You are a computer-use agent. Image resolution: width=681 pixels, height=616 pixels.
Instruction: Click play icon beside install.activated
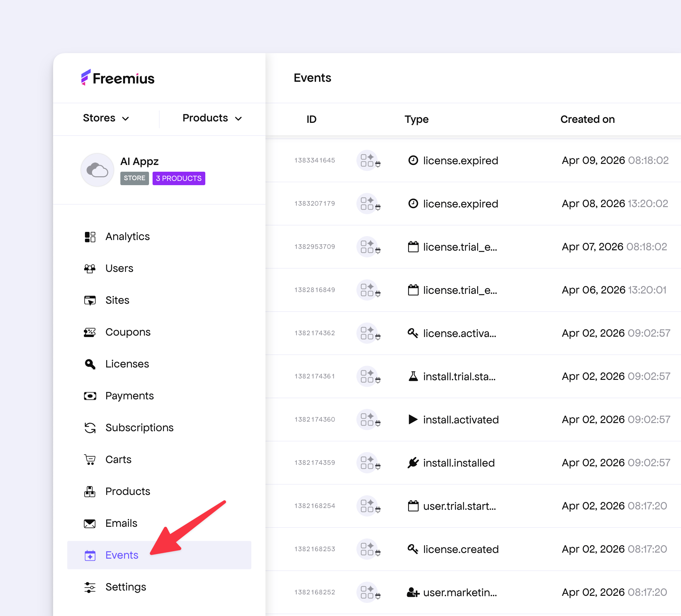413,420
